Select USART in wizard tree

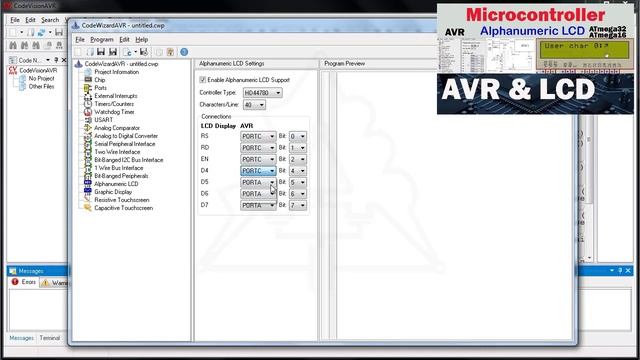click(x=103, y=120)
